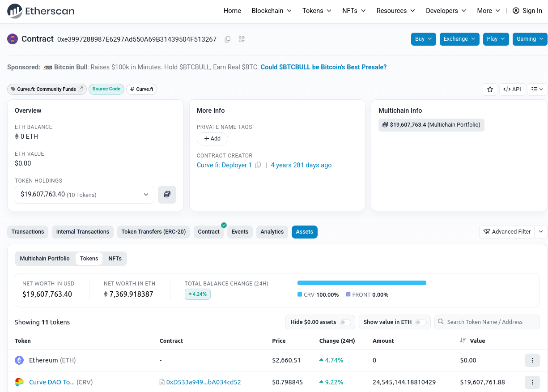
Task: Click the CRV contract file icon
Action: [x=162, y=382]
